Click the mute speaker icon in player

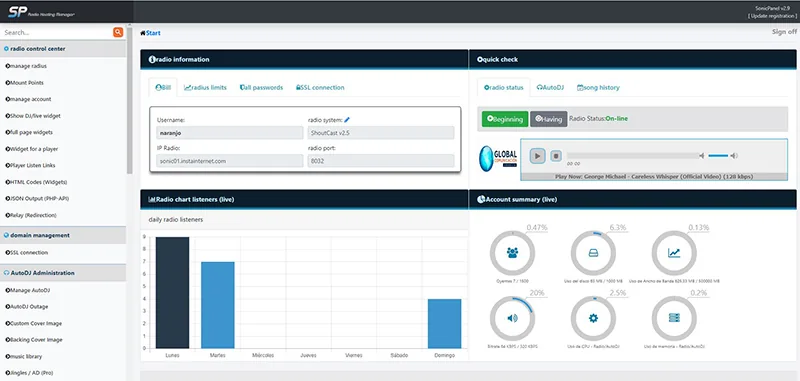point(702,156)
